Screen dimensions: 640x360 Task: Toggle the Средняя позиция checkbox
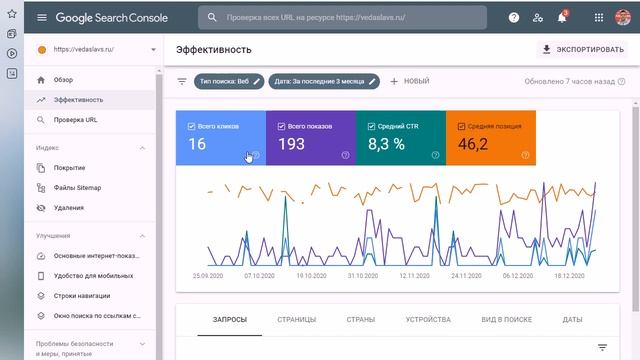461,127
